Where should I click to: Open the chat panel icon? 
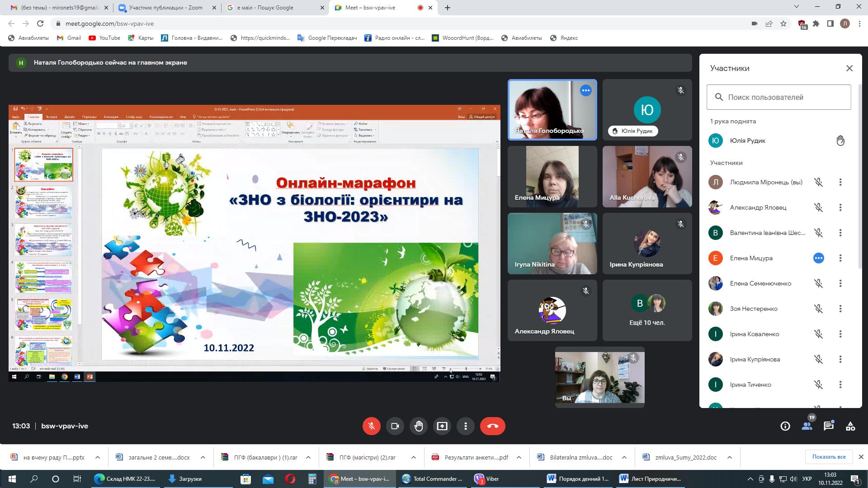coord(828,426)
